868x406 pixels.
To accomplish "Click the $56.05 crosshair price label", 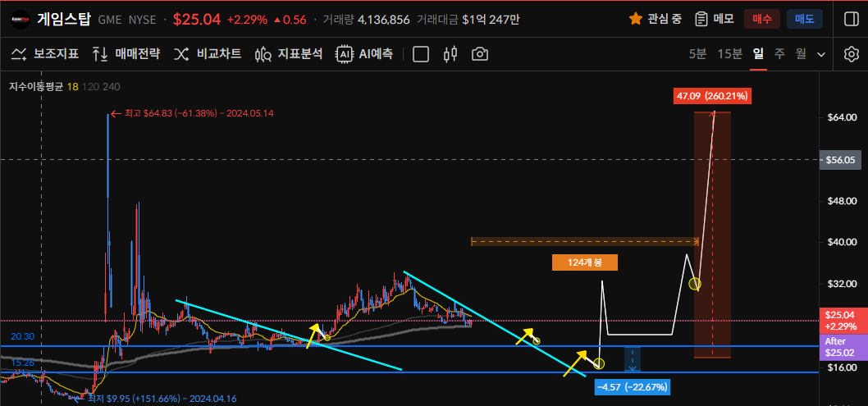I will (x=840, y=159).
